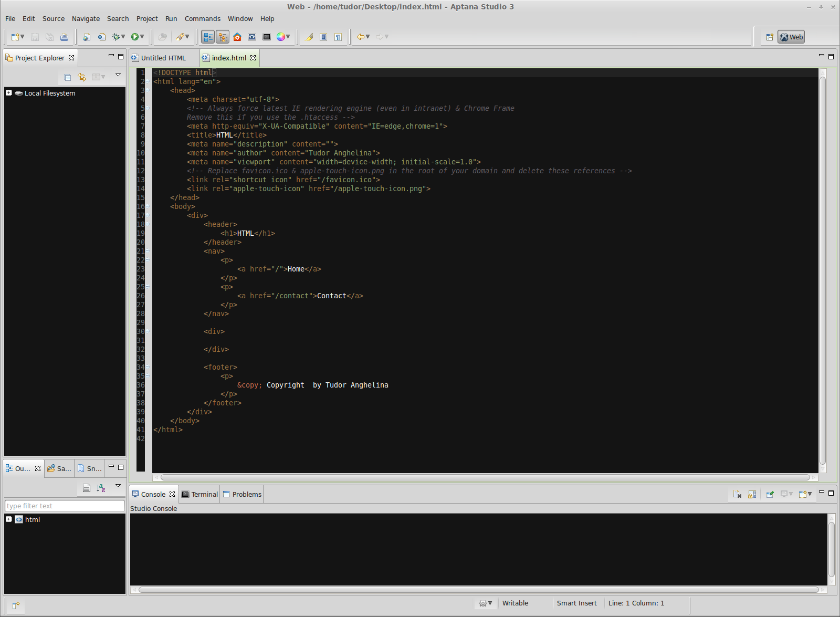Toggle Link with Editor in Project Explorer
840x617 pixels.
tap(82, 77)
